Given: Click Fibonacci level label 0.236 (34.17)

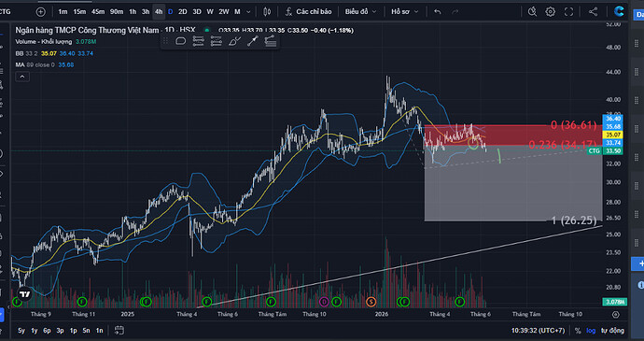Looking at the screenshot, I should (x=562, y=144).
